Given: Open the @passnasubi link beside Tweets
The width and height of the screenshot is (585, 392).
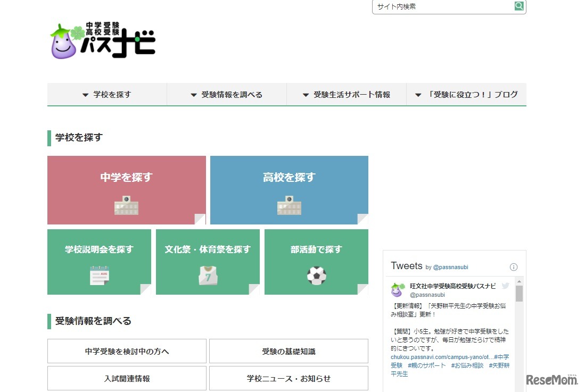Looking at the screenshot, I should click(450, 267).
